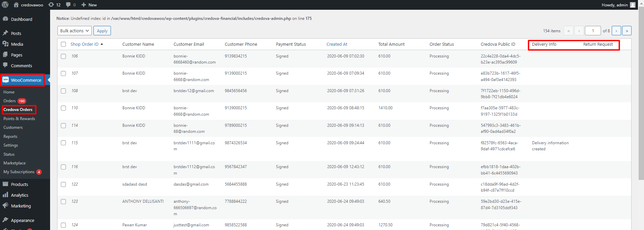
Task: Click the WooCommerce Woo icon
Action: [x=5, y=80]
